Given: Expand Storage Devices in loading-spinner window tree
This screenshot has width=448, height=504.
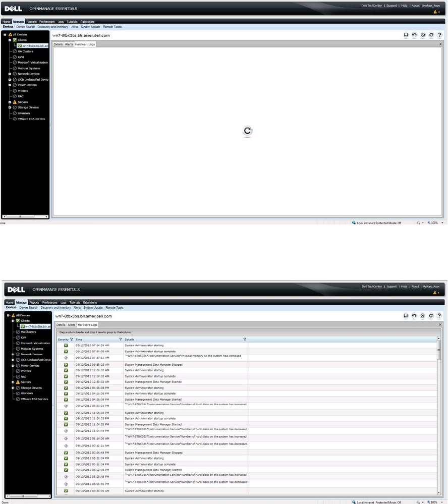Looking at the screenshot, I should [x=10, y=107].
